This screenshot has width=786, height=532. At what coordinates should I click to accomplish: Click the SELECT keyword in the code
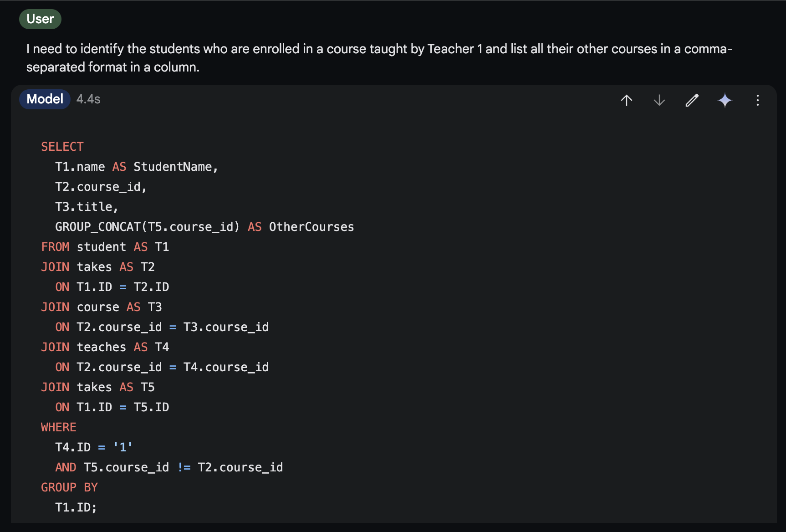[x=62, y=147]
